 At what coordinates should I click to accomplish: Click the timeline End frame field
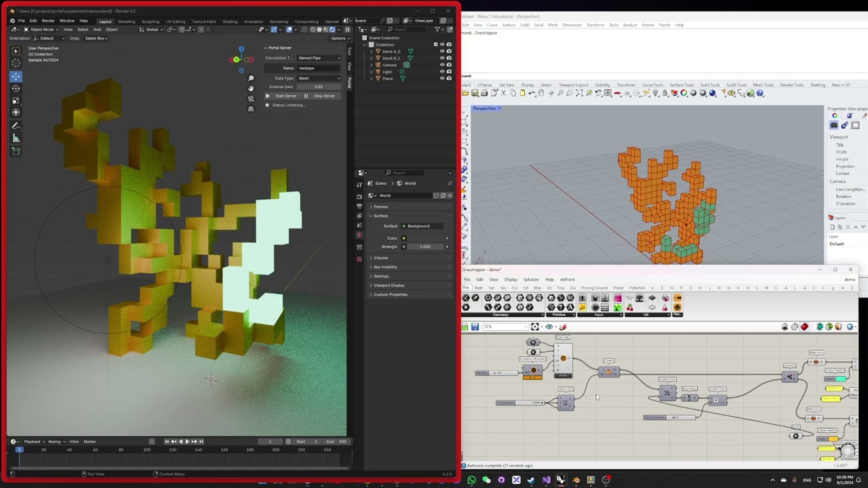pyautogui.click(x=336, y=442)
